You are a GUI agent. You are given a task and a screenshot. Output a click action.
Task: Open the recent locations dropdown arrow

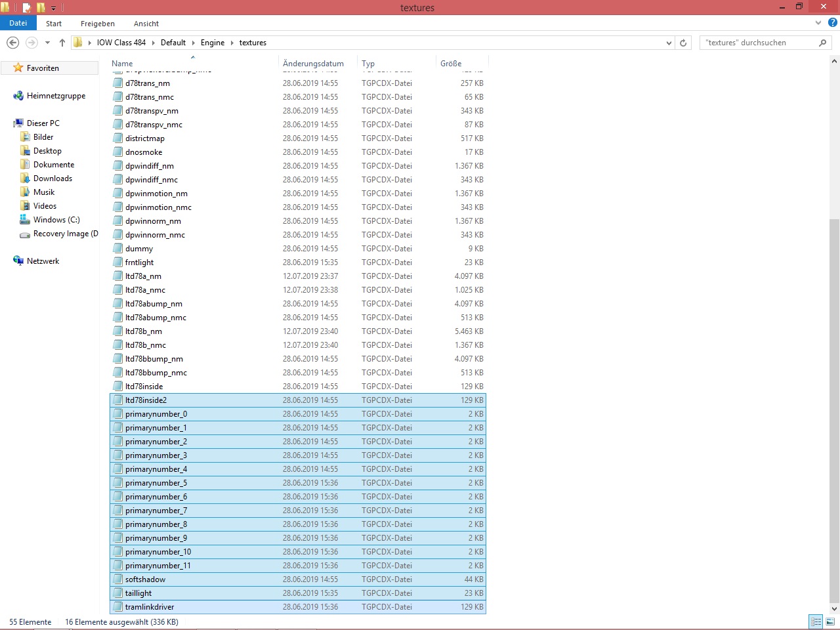47,43
